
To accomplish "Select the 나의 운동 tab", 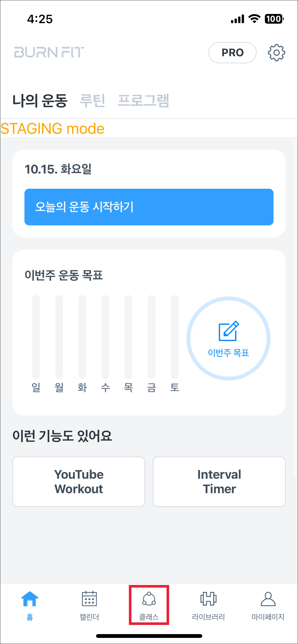I will [x=40, y=101].
